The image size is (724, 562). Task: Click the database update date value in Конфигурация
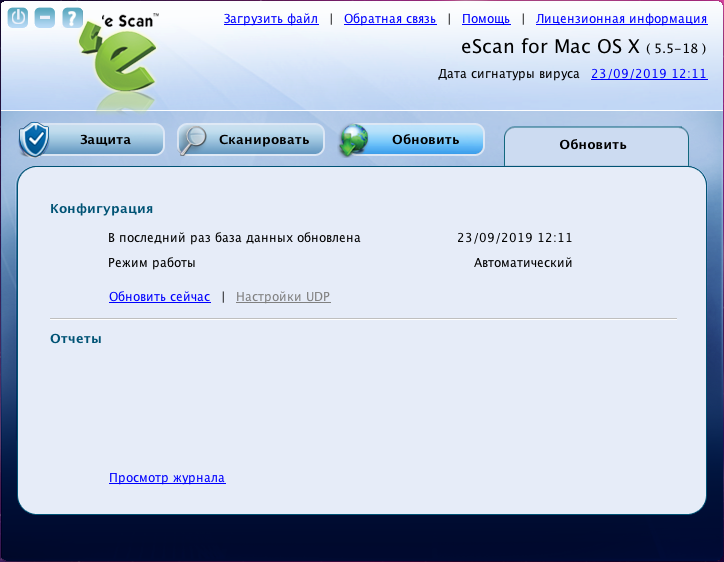point(515,238)
